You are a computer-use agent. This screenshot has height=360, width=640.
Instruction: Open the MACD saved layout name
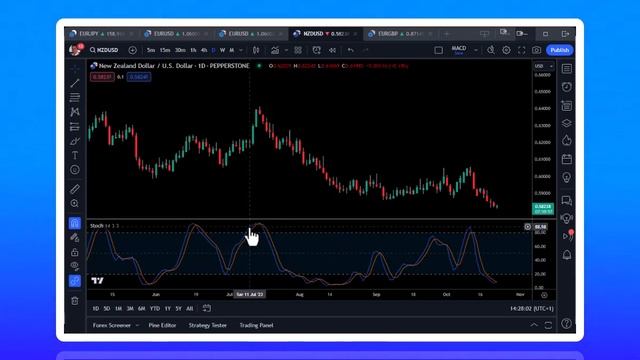pos(459,50)
